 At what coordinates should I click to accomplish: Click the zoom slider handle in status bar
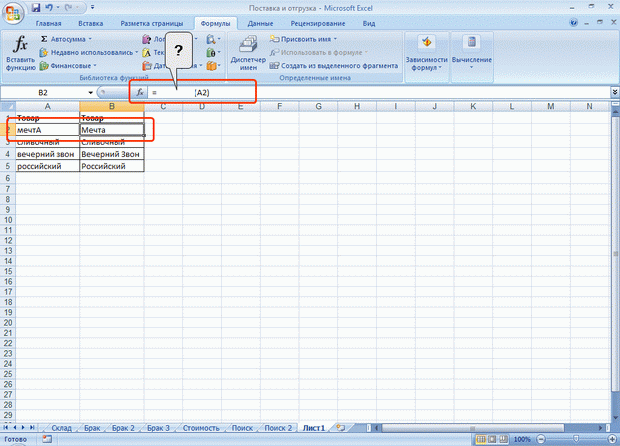point(576,439)
